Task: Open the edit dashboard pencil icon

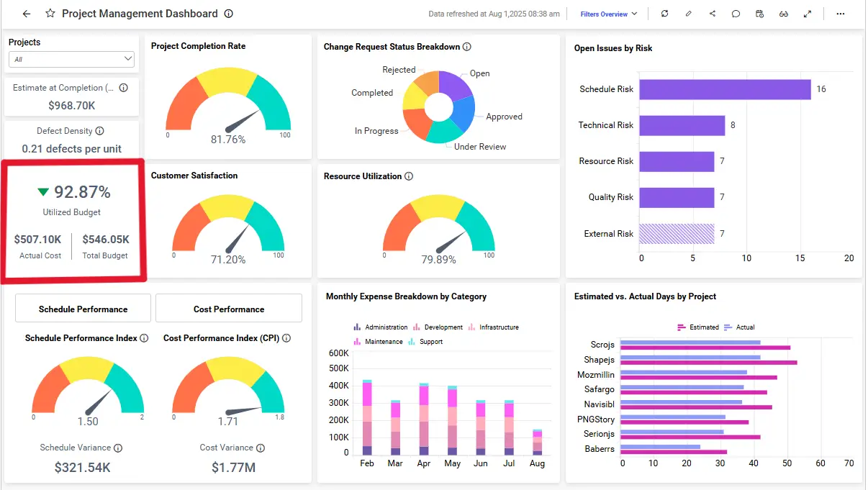Action: coord(688,14)
